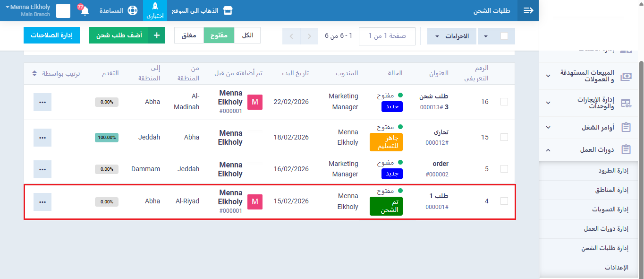Select the checkbox for request 5
This screenshot has width=644, height=279.
coord(504,169)
